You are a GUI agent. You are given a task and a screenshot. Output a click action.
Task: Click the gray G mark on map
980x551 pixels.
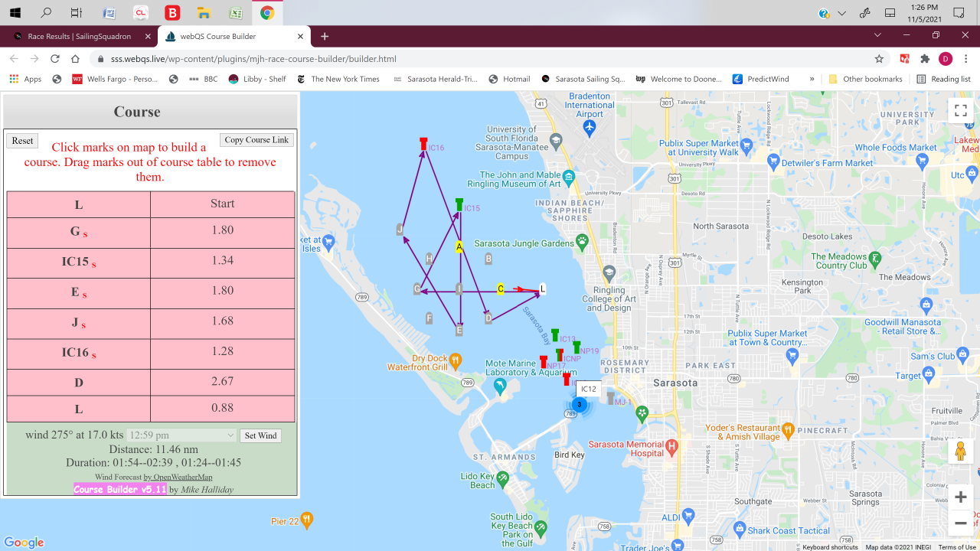click(x=417, y=289)
